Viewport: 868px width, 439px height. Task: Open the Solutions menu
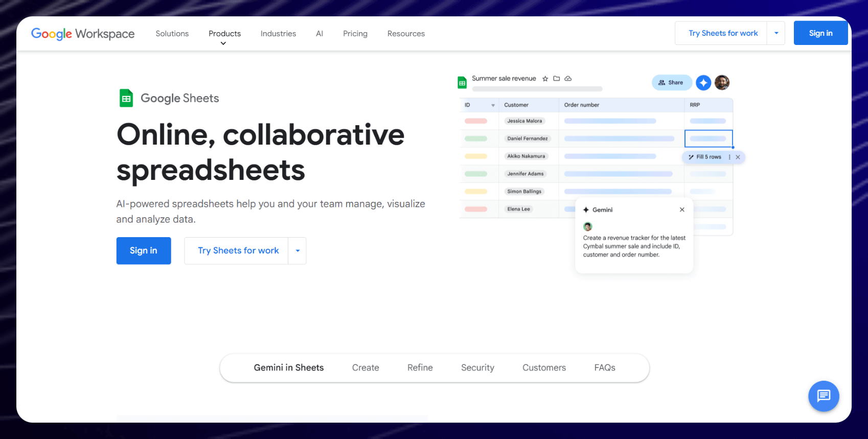(x=172, y=34)
